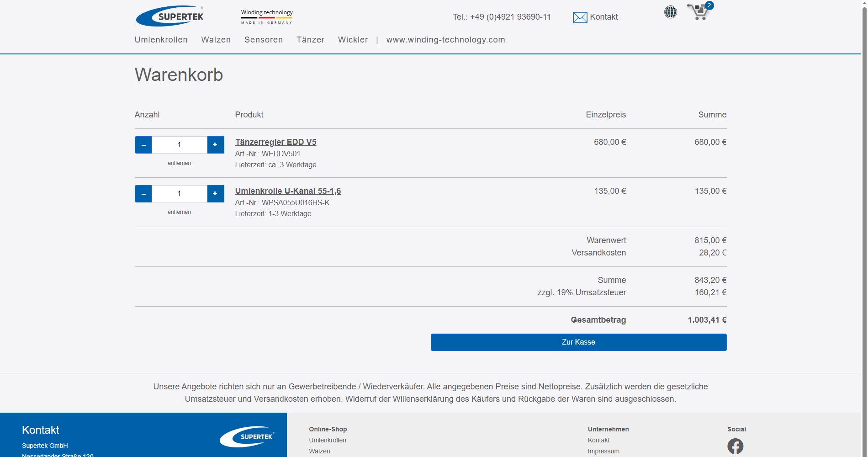Open the Impressum footer link
Viewport: 868px width, 457px height.
point(603,451)
